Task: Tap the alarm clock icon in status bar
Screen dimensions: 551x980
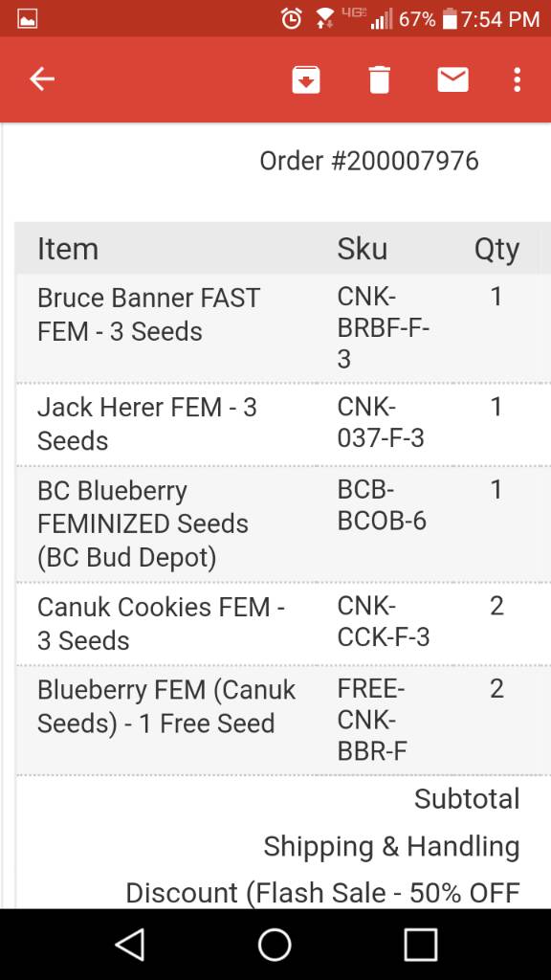Action: pos(291,19)
